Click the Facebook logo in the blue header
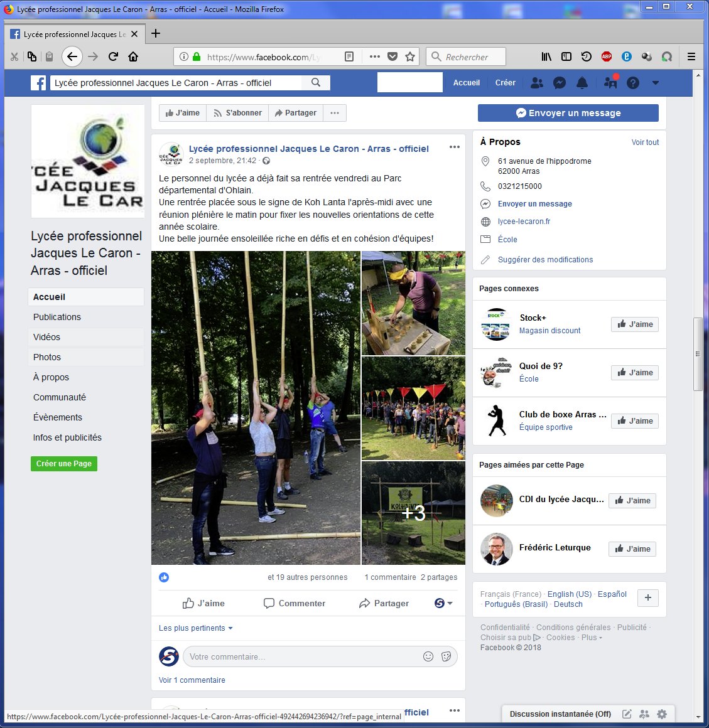 point(38,83)
